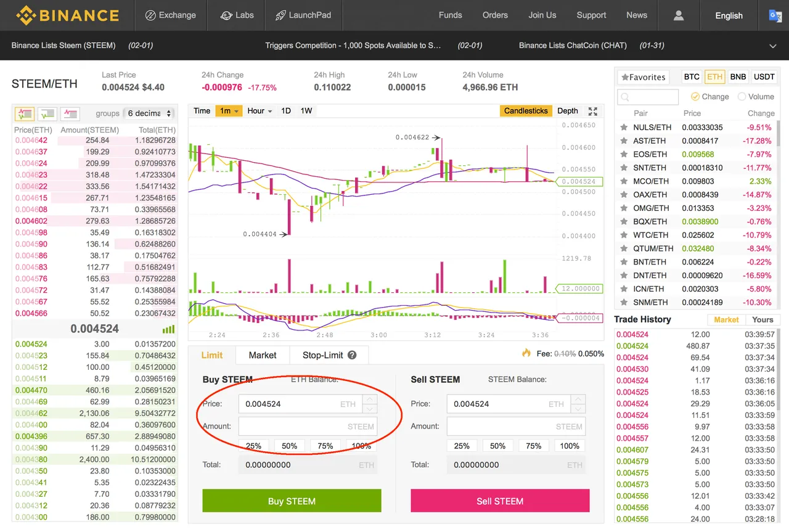The height and width of the screenshot is (532, 789).
Task: Open the Hour interval dropdown
Action: 260,111
